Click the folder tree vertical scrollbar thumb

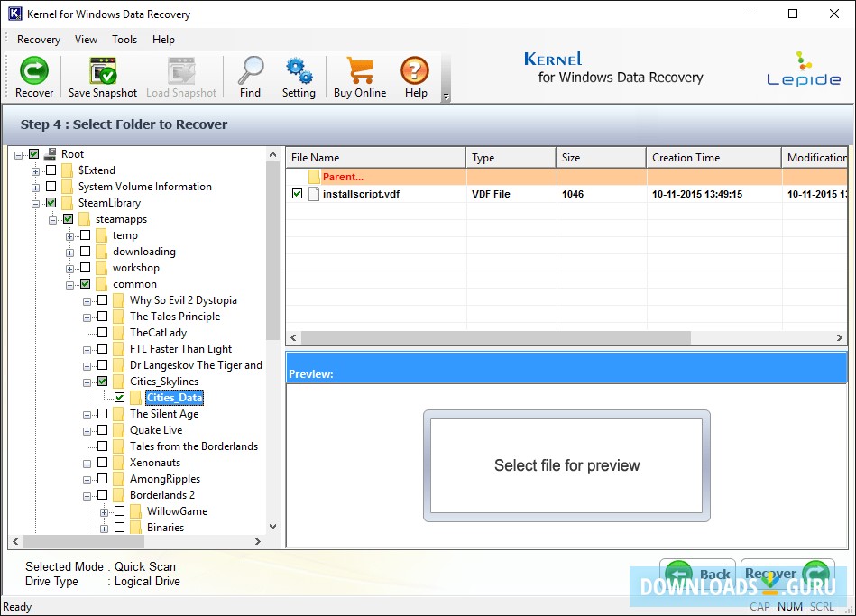click(x=272, y=251)
